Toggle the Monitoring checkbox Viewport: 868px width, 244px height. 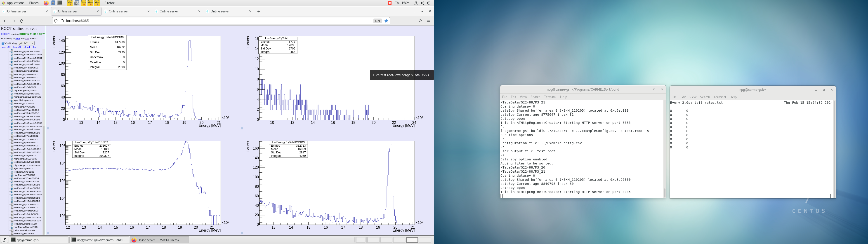pos(3,43)
